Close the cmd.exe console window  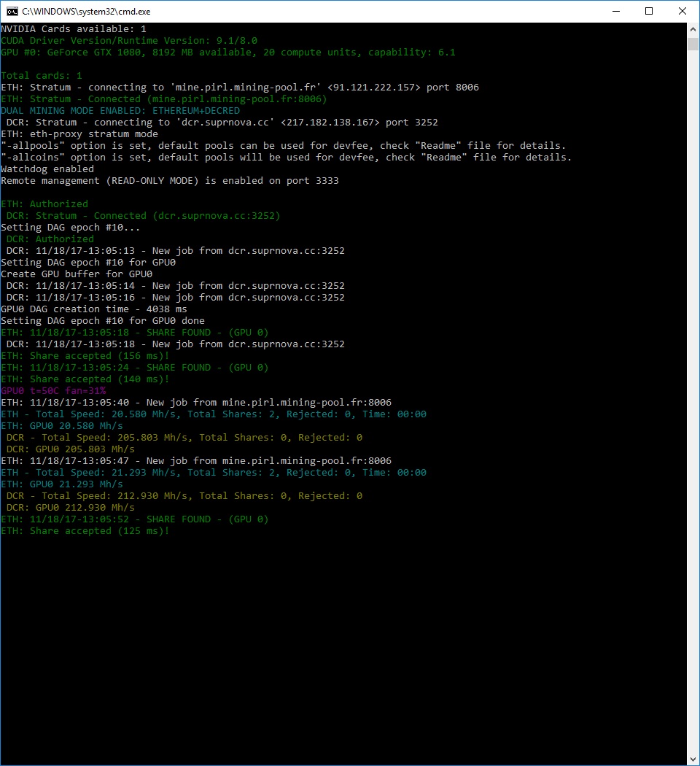[x=682, y=11]
